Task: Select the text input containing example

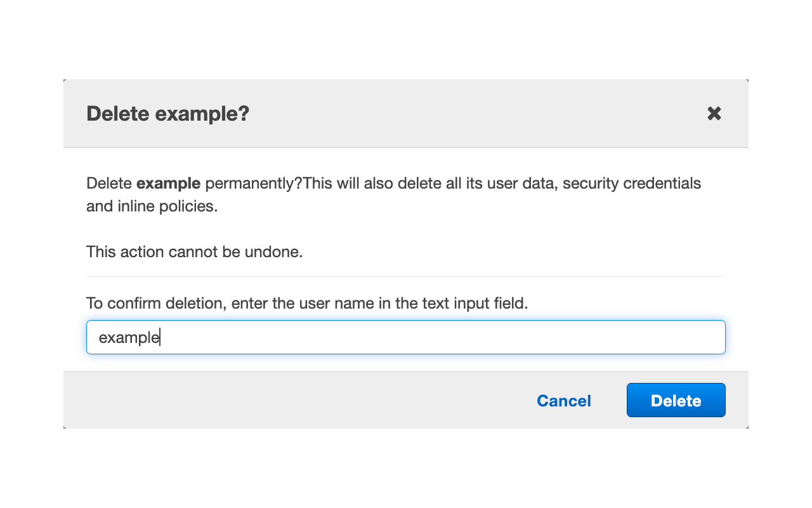Action: (x=405, y=337)
